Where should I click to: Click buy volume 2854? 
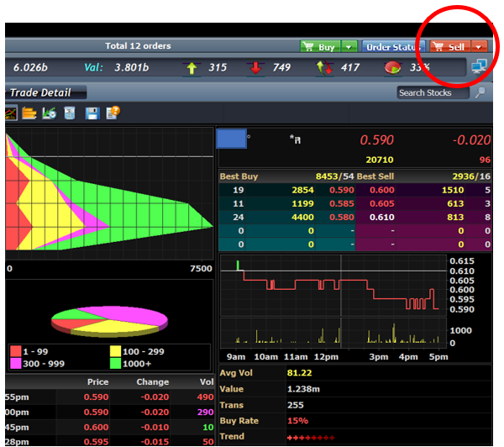point(302,190)
